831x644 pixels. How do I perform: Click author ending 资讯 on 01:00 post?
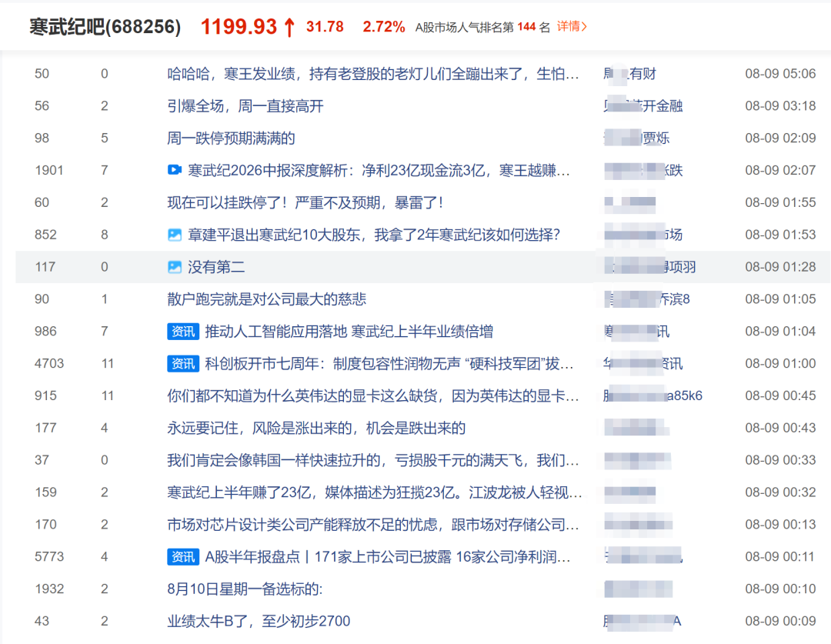point(642,364)
